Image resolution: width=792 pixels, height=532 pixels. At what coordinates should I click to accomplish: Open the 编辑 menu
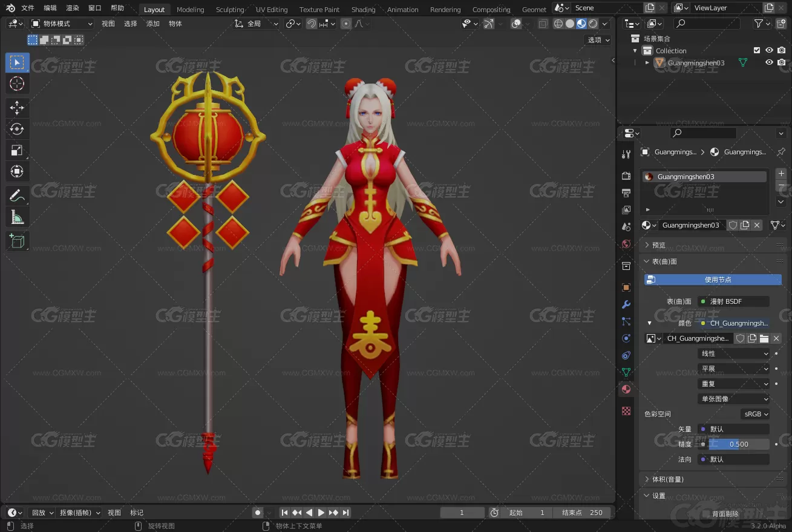[x=50, y=8]
